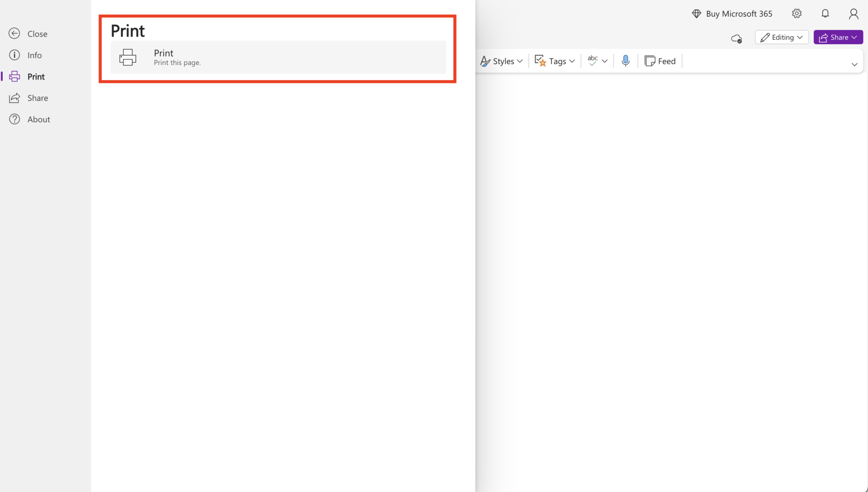This screenshot has width=868, height=492.
Task: Open the Share sidebar entry
Action: coord(38,98)
